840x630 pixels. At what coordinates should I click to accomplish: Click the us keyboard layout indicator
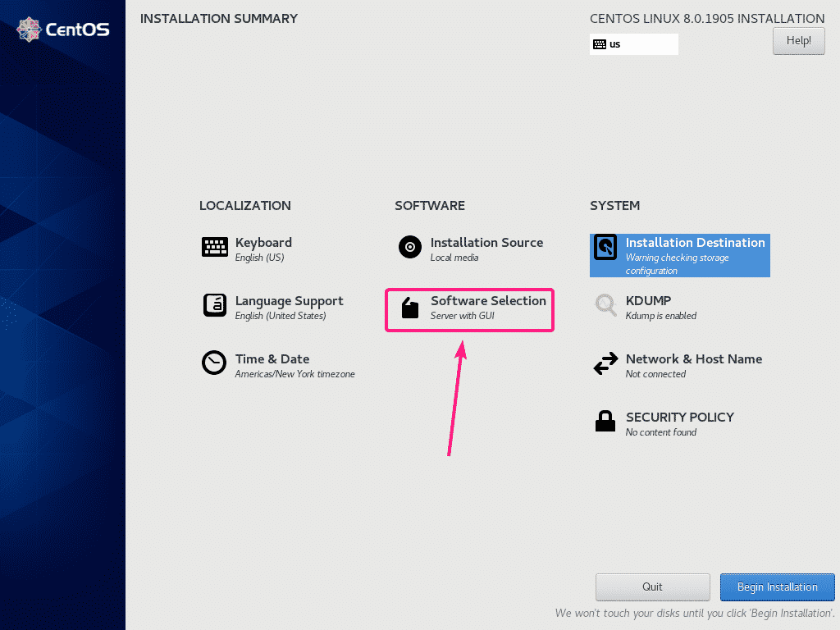tap(634, 44)
